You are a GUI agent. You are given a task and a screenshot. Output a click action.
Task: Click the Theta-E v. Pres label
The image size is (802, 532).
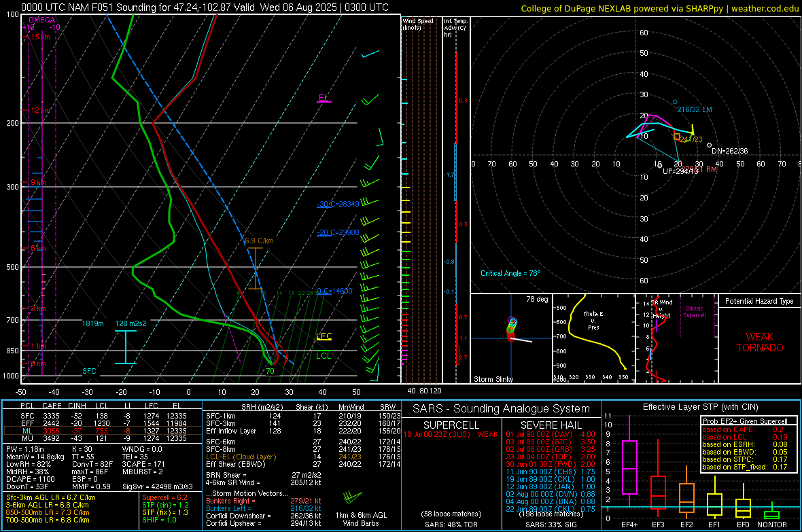pos(593,320)
